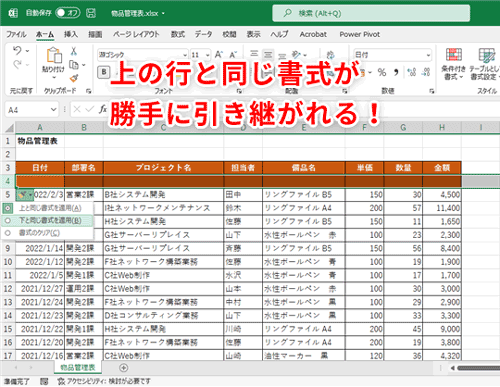Open the font group dialog launcher
Viewport: 500px width, 387px height.
[239, 91]
